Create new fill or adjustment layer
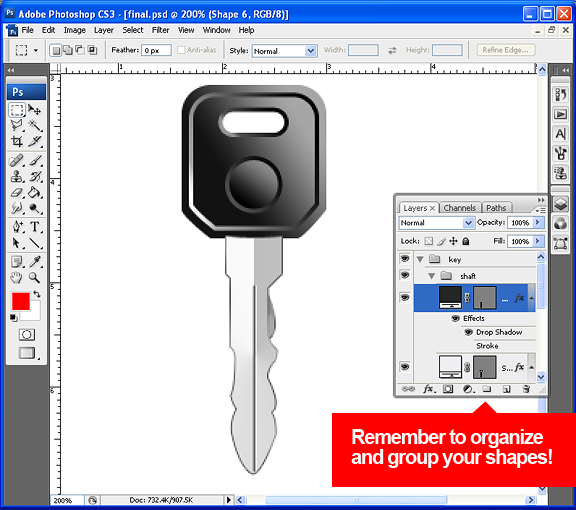Viewport: 576px width, 510px height. coord(468,389)
